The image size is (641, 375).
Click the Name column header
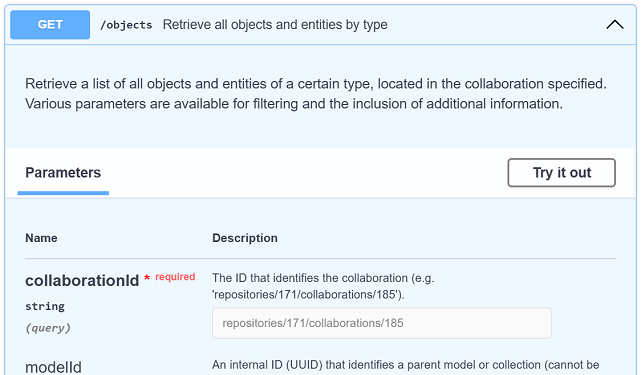(x=41, y=238)
